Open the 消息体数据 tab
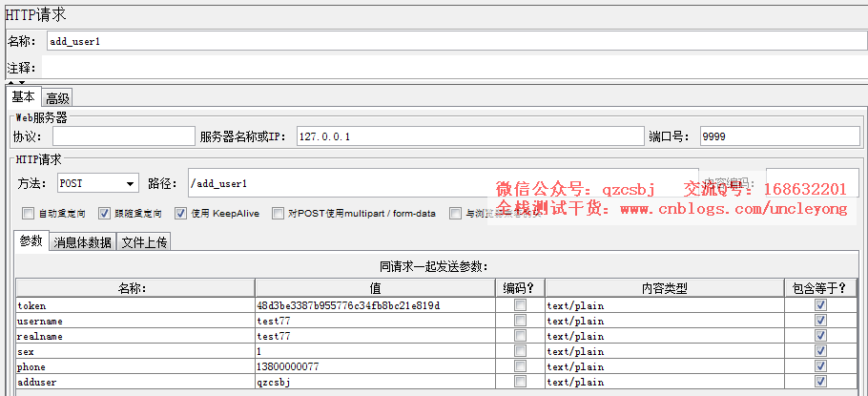The image size is (868, 396). coord(82,242)
